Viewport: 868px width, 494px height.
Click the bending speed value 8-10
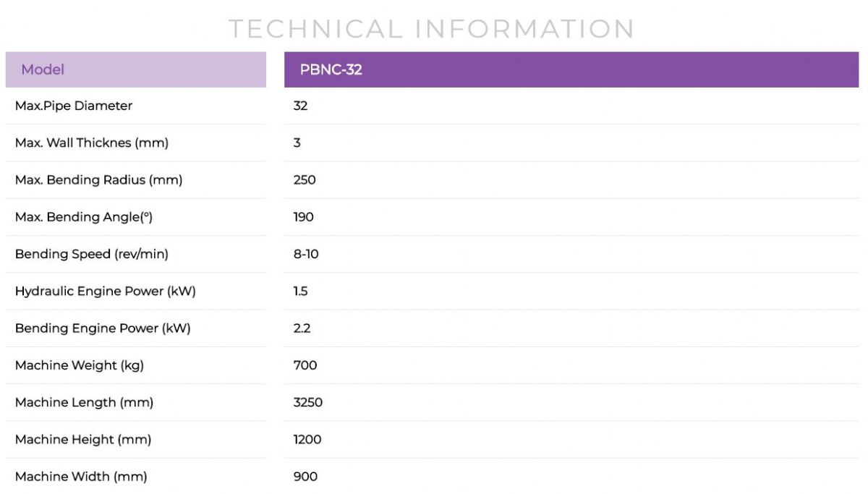(306, 254)
